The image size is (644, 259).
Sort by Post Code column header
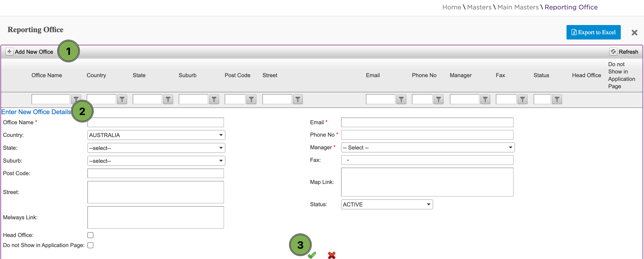coord(237,75)
